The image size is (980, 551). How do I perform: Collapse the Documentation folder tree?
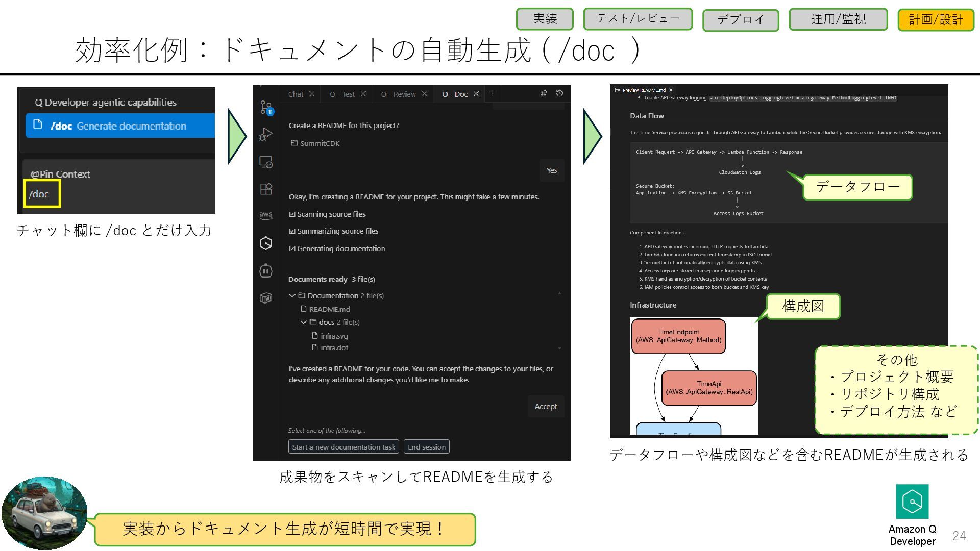point(292,295)
